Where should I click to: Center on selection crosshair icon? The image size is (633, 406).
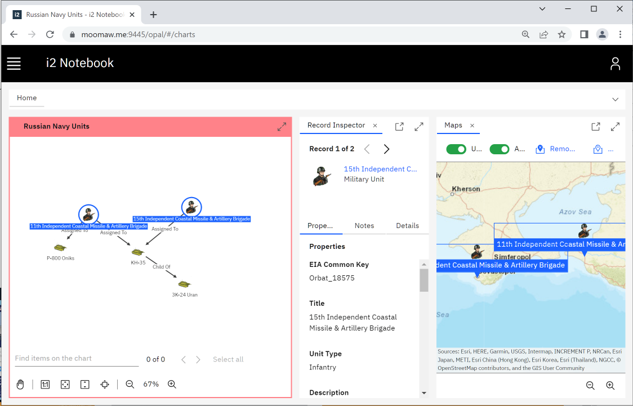click(x=105, y=384)
